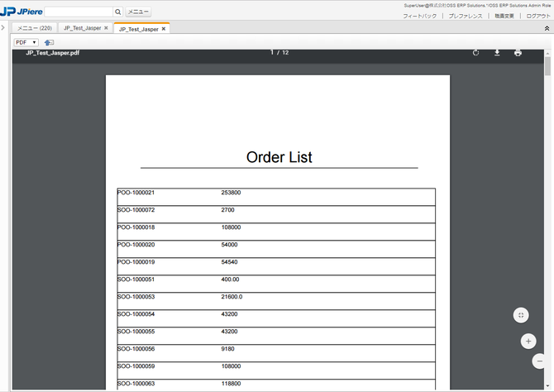
Task: Click the page number 1 field
Action: coord(272,52)
